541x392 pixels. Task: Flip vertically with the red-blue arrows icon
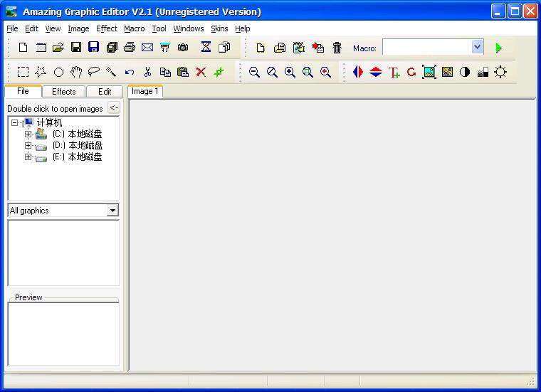(x=376, y=72)
